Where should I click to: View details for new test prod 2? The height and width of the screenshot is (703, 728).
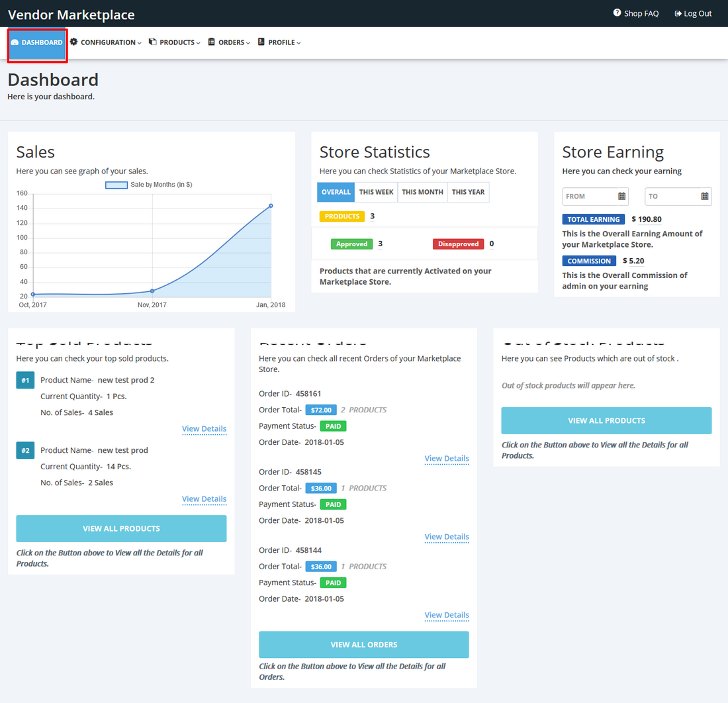[x=204, y=429]
